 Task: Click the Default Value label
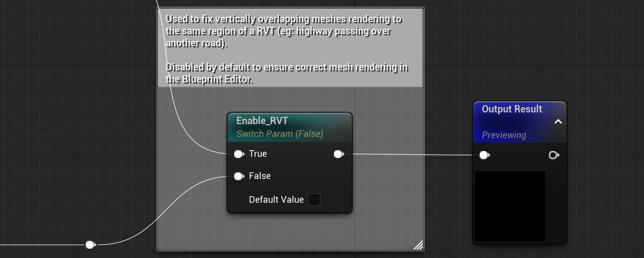click(276, 200)
